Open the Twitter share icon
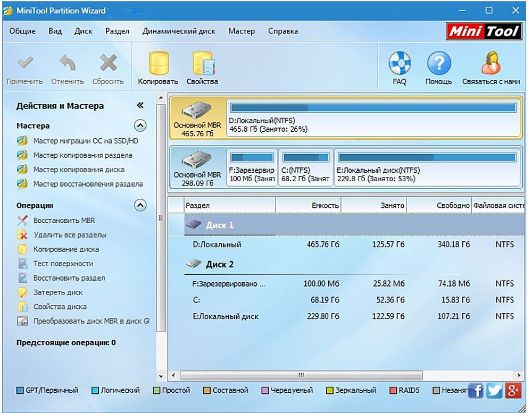Viewport: 532px width, 413px height. (x=494, y=391)
